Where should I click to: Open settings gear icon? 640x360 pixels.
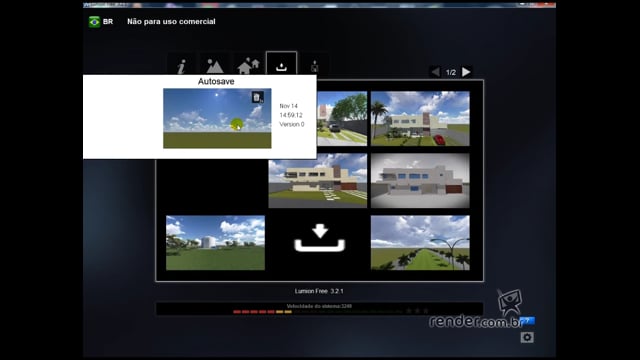(527, 338)
